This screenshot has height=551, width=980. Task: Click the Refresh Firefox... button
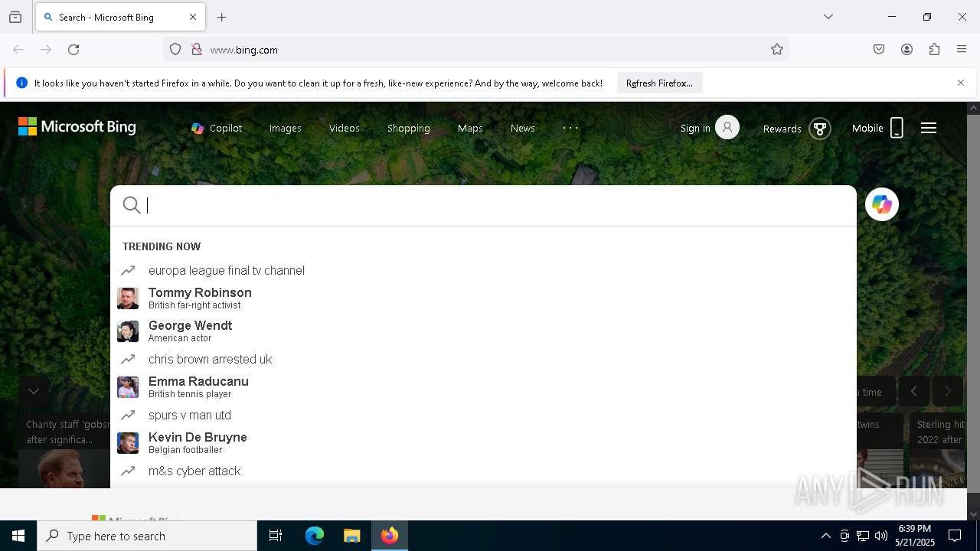tap(659, 83)
